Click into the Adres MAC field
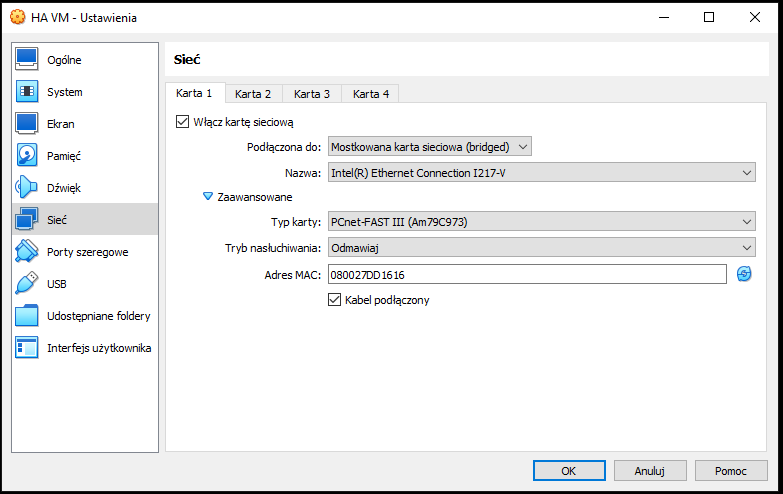783x494 pixels. coord(527,274)
